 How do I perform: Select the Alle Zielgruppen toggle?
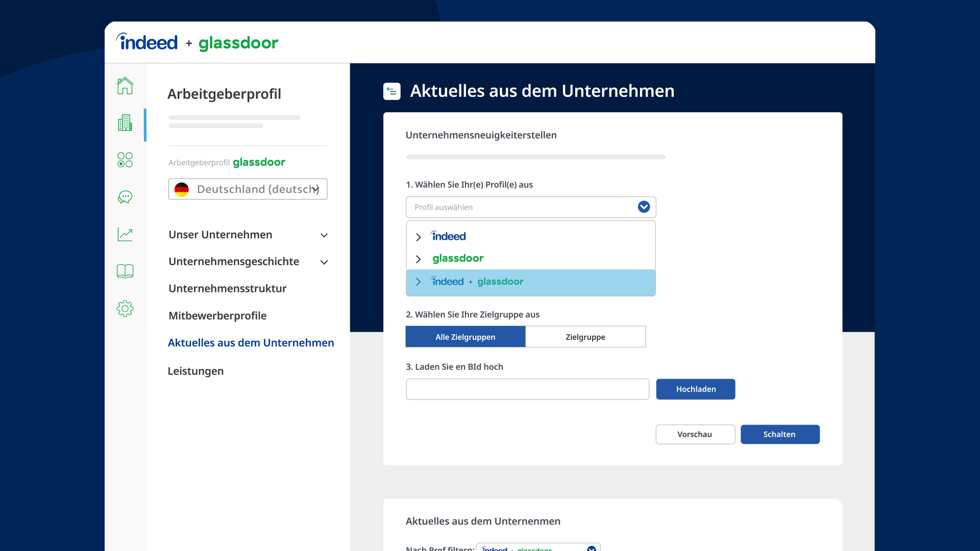[x=465, y=337]
